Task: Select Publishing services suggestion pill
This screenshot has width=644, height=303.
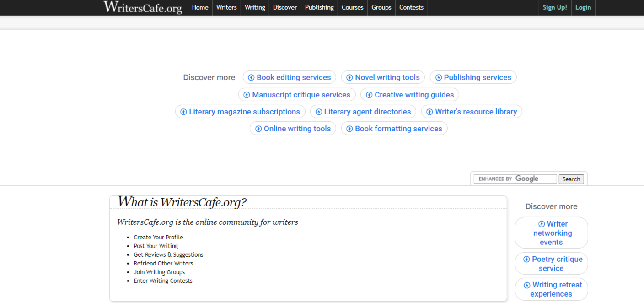Action: [x=473, y=77]
